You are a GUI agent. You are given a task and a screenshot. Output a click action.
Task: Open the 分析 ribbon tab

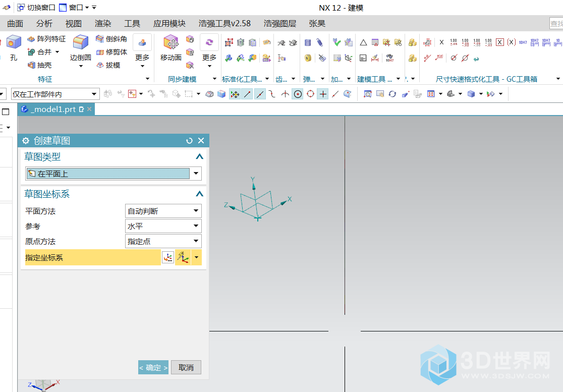tap(44, 24)
